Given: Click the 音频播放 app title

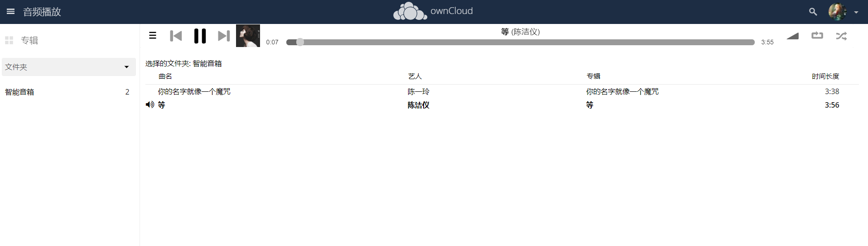Looking at the screenshot, I should click(x=42, y=12).
